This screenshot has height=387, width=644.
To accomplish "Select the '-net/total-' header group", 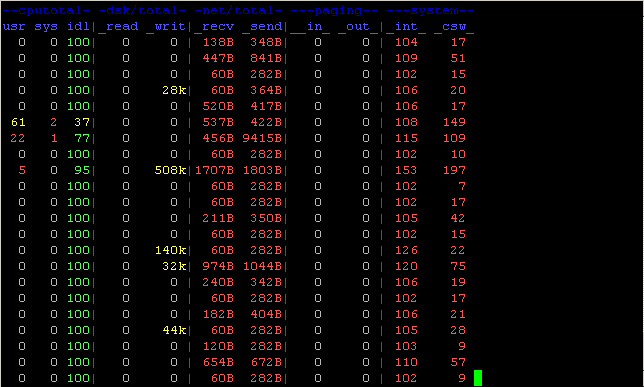I will (x=238, y=10).
